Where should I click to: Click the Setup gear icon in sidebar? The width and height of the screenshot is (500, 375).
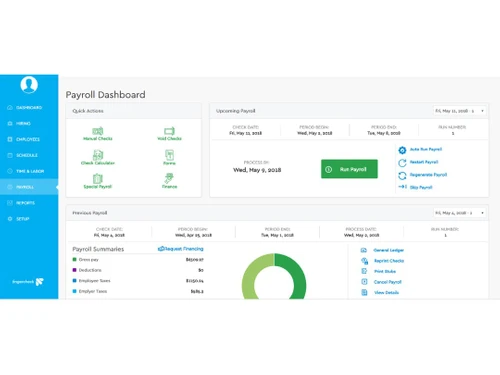tap(10, 219)
